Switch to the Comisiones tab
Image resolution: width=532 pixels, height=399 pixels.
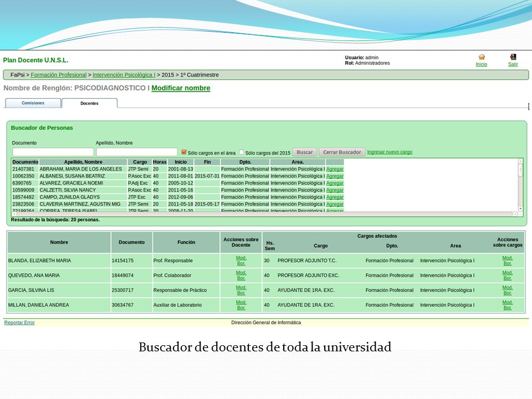[x=33, y=103]
